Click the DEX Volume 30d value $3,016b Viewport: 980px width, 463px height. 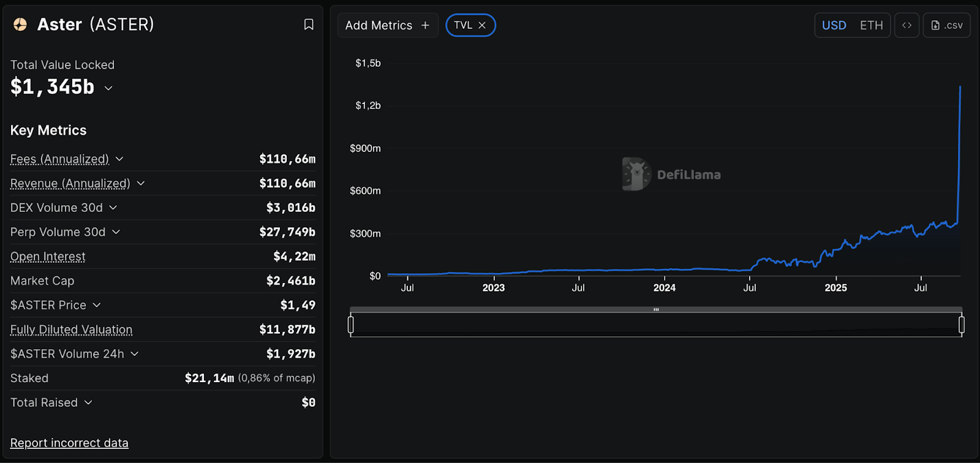[291, 208]
